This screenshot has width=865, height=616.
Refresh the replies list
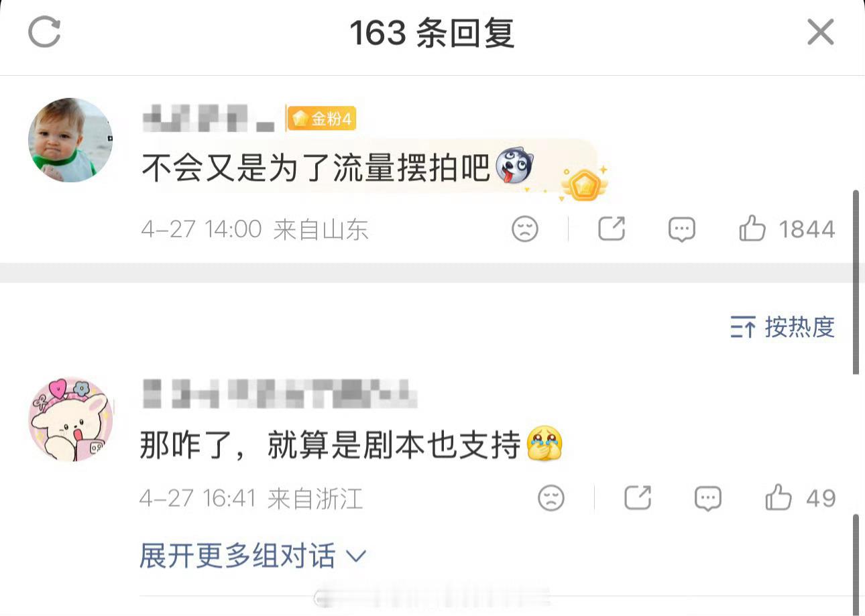[x=45, y=32]
